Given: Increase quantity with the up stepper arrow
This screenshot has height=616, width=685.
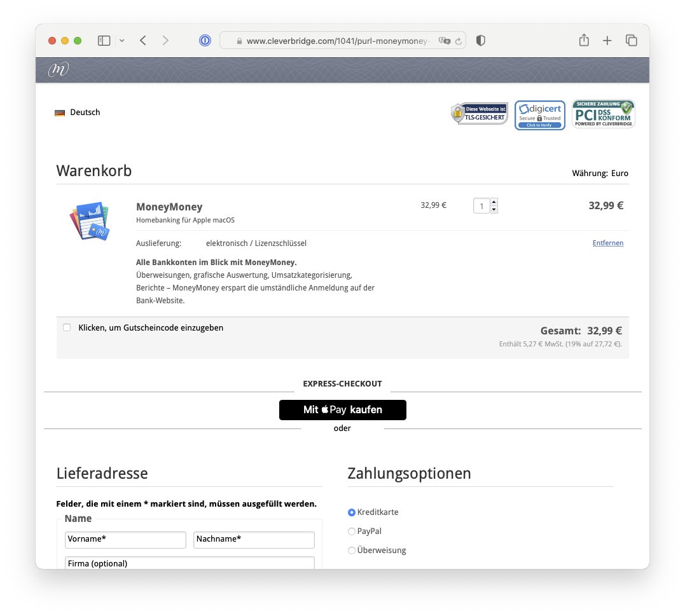Looking at the screenshot, I should tap(494, 202).
